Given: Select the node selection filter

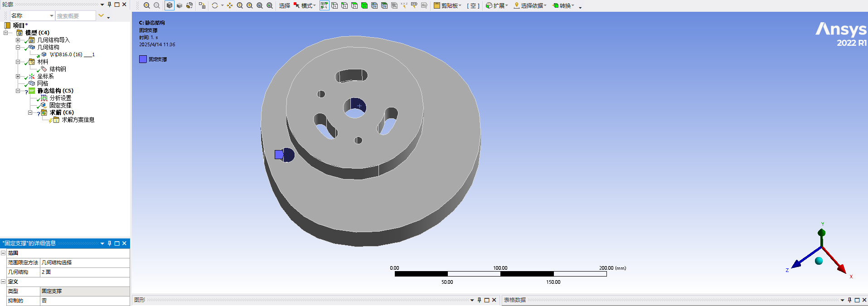Looking at the screenshot, I should tap(374, 5).
